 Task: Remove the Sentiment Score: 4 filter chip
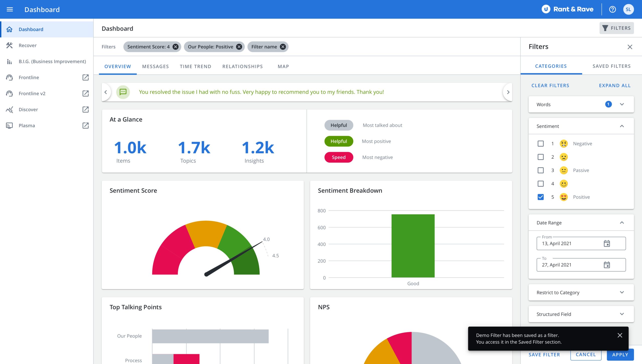176,47
